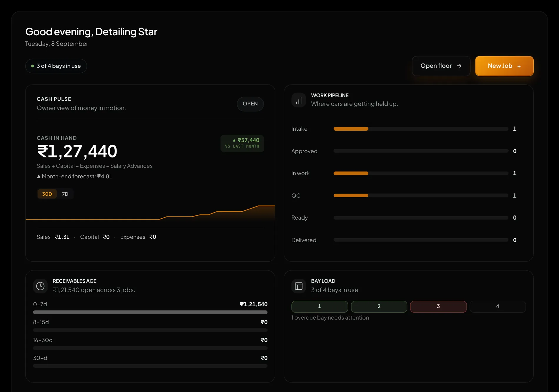Click the Receivables Age clock icon

pos(40,286)
